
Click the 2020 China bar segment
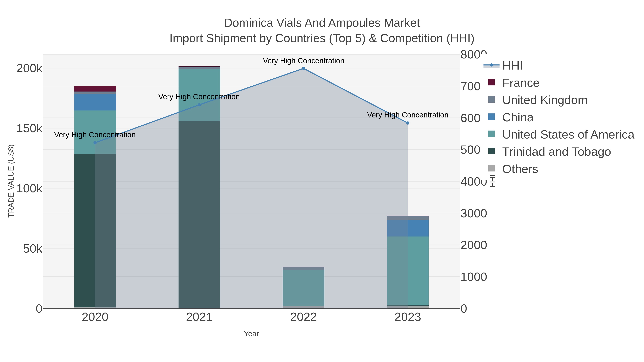tap(95, 102)
